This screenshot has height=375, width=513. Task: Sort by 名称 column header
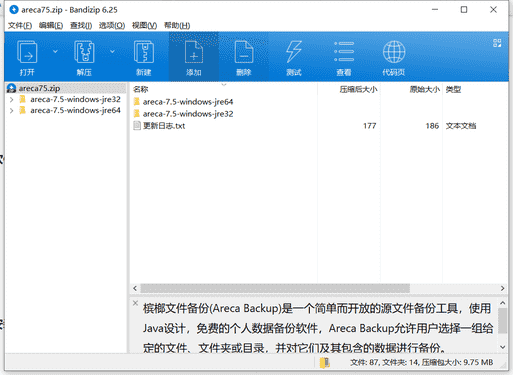140,89
